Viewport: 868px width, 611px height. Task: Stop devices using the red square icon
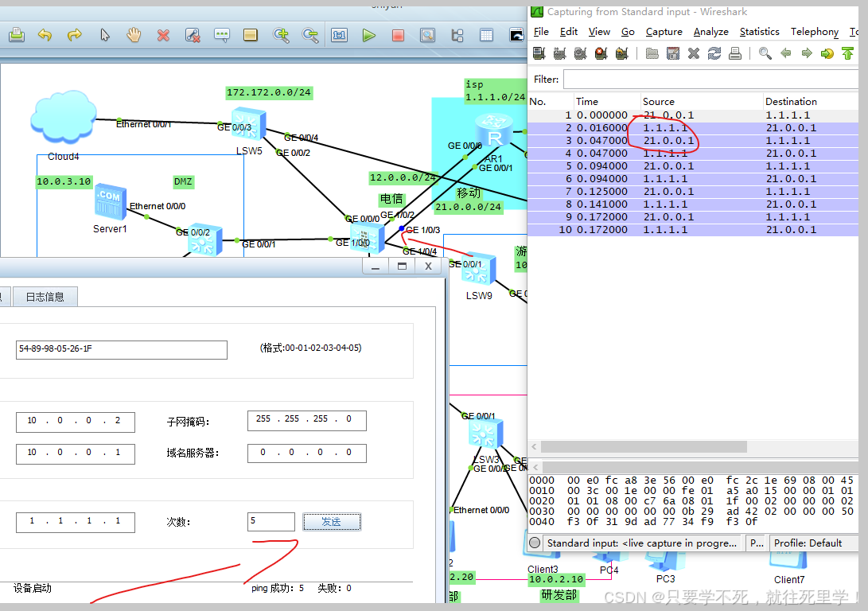pos(398,35)
